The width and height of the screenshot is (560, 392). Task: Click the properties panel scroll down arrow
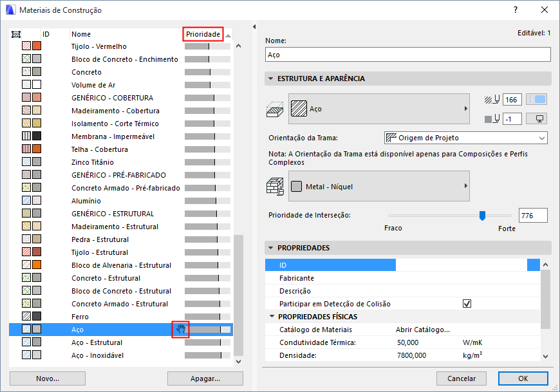pos(545,356)
